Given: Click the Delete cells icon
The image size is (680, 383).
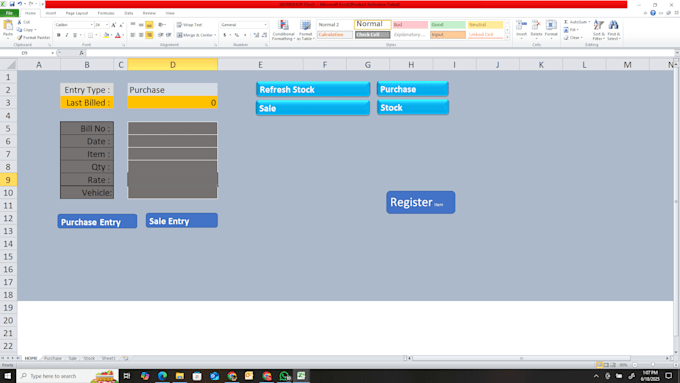Looking at the screenshot, I should 536,26.
